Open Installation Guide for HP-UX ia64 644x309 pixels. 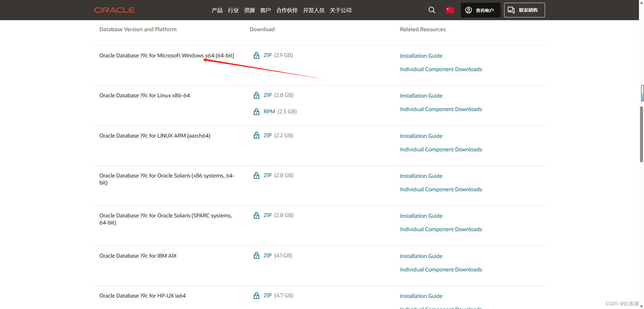421,296
